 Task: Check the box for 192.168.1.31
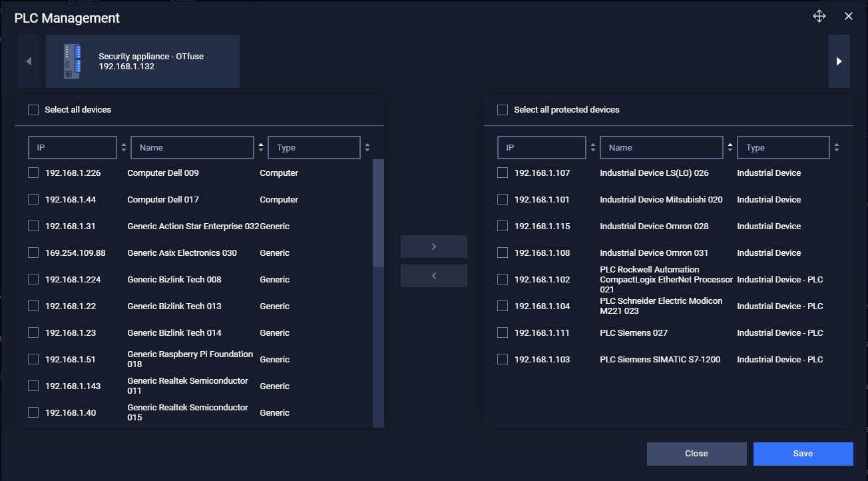tap(33, 226)
